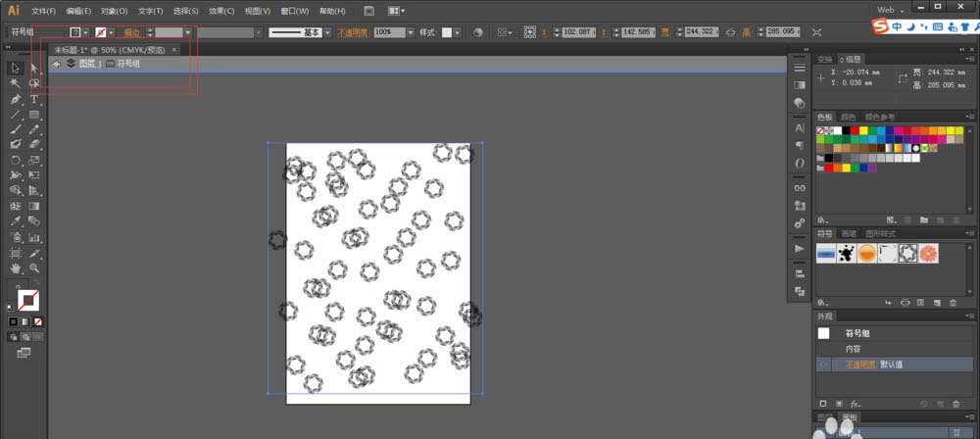This screenshot has width=980, height=439.
Task: Click 不透明度 link in control bar
Action: tap(355, 32)
